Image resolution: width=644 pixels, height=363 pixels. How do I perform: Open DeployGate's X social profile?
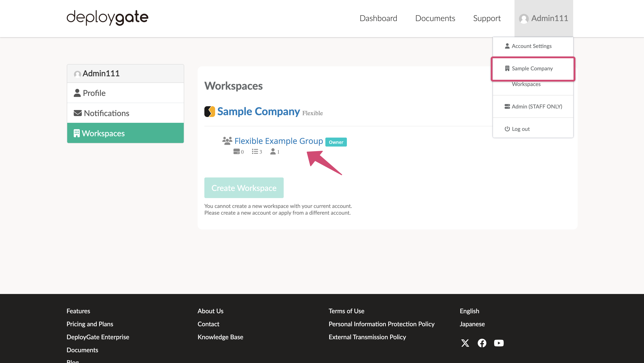[465, 343]
